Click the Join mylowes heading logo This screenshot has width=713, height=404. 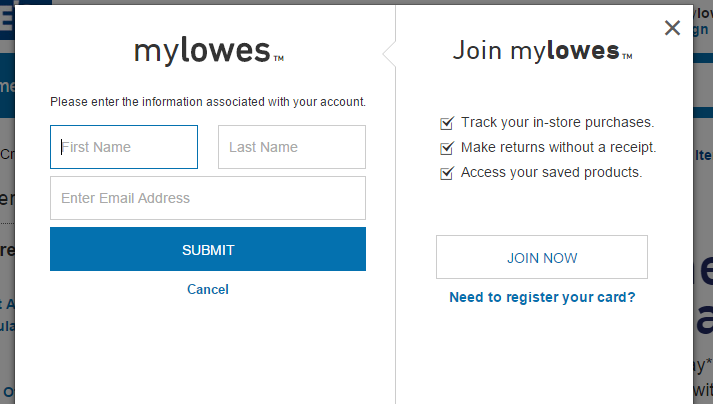pyautogui.click(x=542, y=50)
